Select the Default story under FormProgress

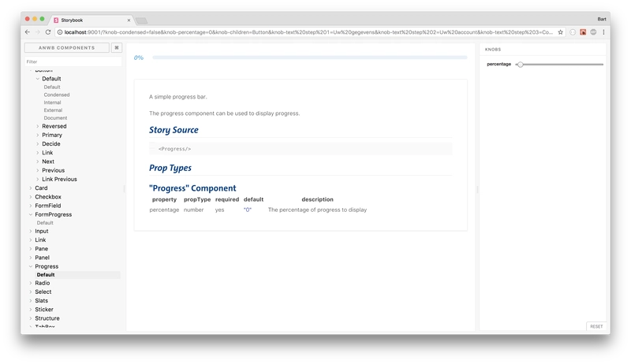45,222
